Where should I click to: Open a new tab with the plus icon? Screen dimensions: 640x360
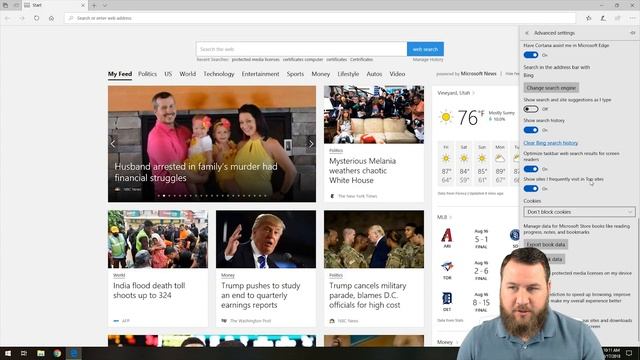tap(94, 5)
